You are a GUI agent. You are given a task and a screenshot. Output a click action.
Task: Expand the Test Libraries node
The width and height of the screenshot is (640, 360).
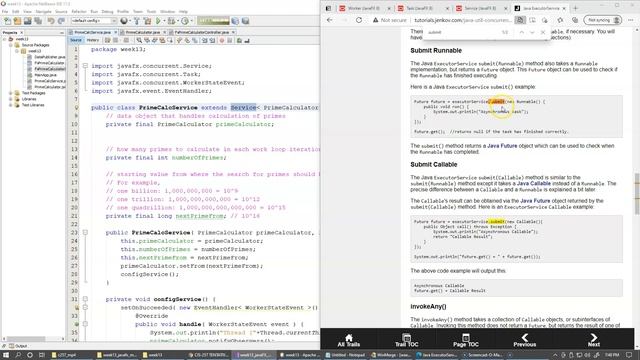pyautogui.click(x=11, y=105)
